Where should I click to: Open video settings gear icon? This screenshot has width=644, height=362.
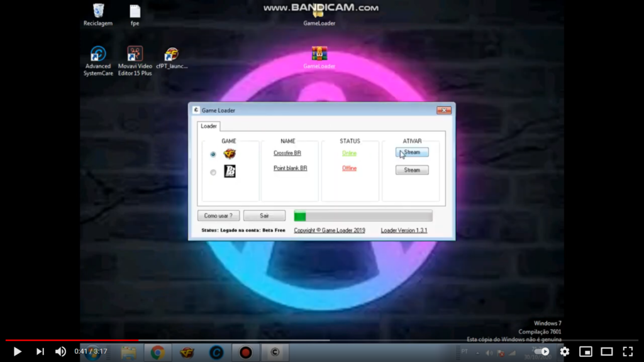point(565,351)
